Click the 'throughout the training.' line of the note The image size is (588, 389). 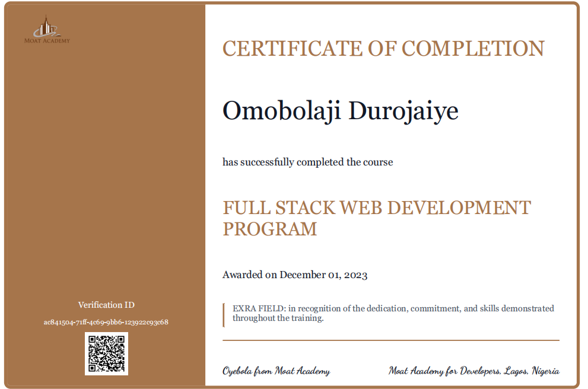pyautogui.click(x=278, y=318)
